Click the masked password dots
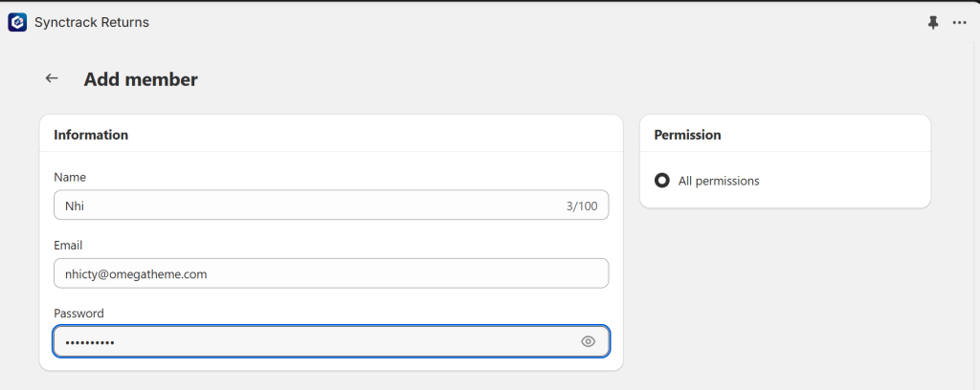 click(89, 342)
